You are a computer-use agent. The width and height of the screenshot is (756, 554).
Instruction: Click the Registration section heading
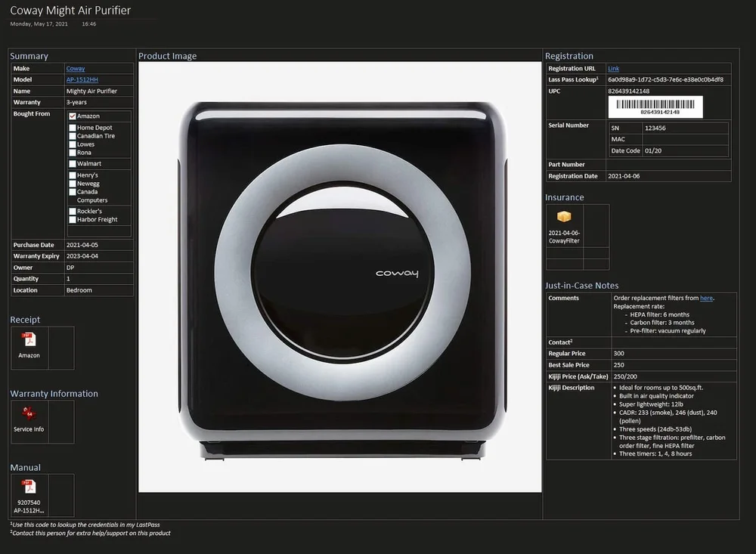569,56
